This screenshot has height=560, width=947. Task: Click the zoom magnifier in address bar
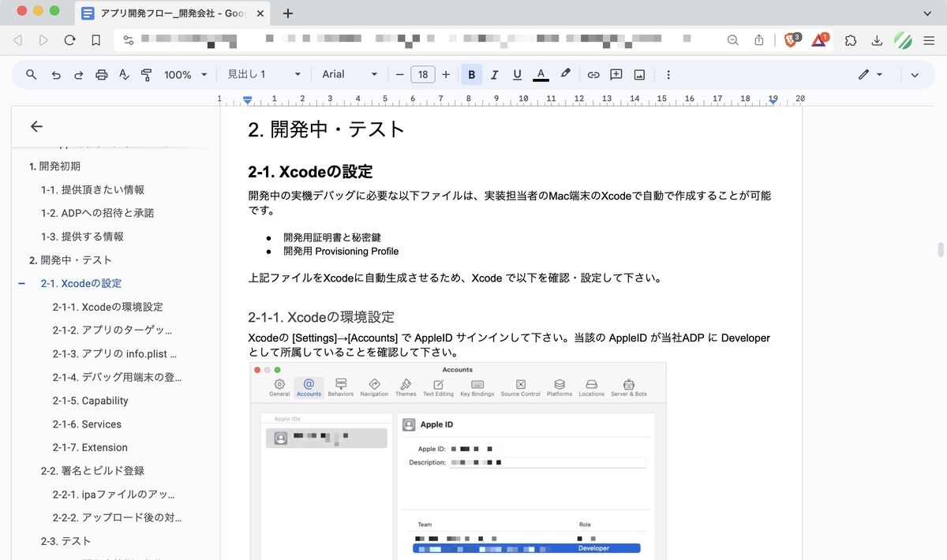click(x=733, y=40)
